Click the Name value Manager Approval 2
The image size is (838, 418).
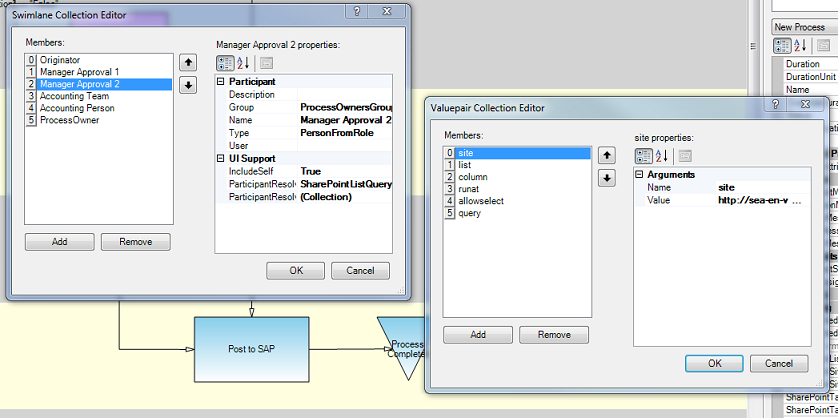(x=345, y=120)
